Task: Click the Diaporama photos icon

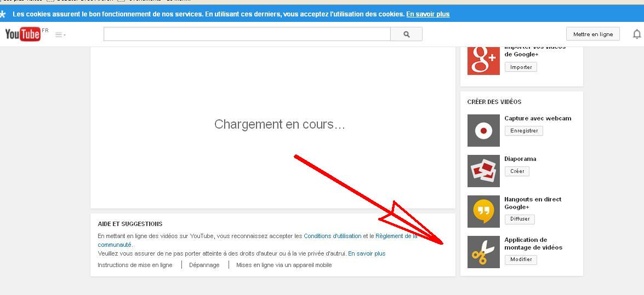Action: tap(483, 171)
